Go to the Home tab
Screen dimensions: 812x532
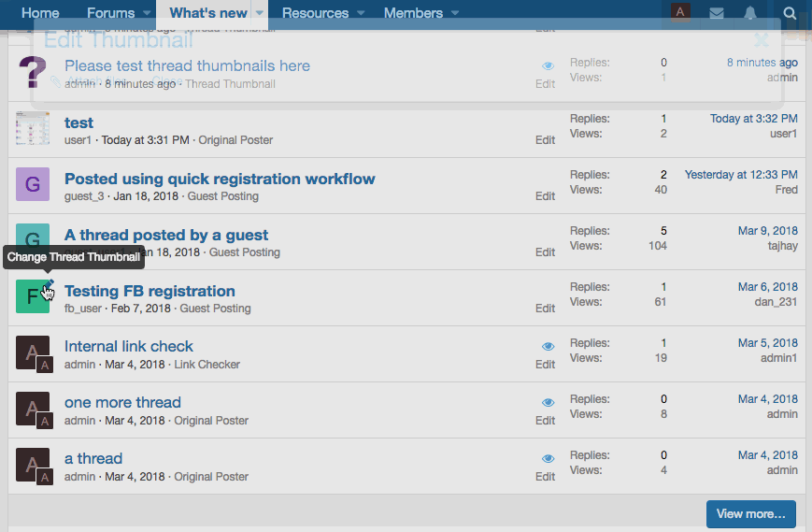click(x=40, y=13)
